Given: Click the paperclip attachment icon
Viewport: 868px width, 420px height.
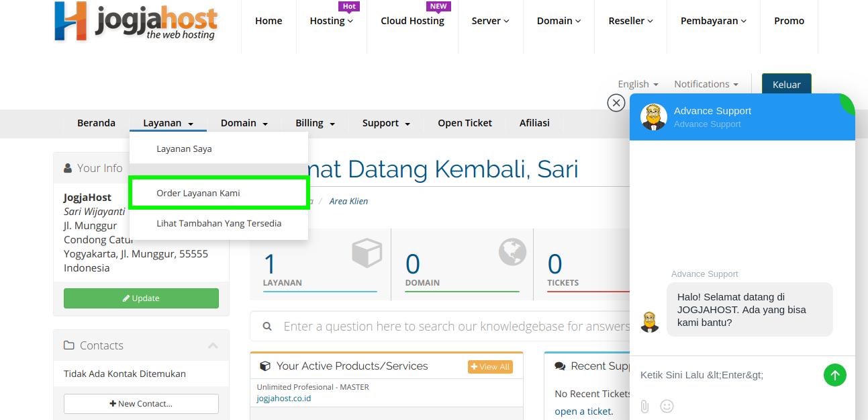Looking at the screenshot, I should pos(644,406).
